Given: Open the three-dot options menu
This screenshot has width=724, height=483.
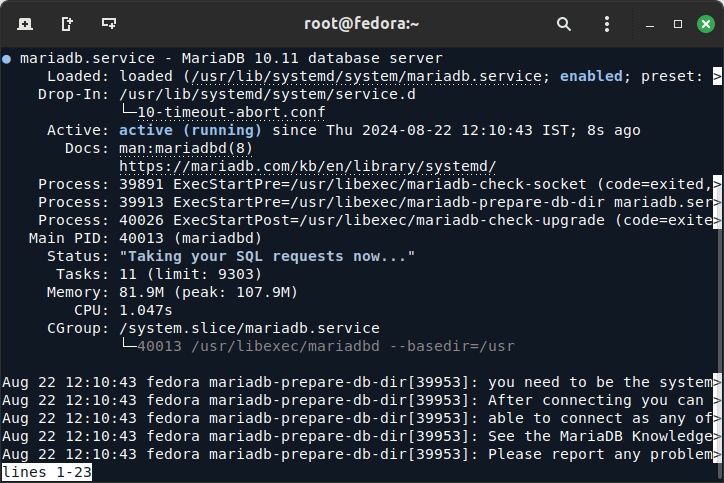Looking at the screenshot, I should 607,24.
